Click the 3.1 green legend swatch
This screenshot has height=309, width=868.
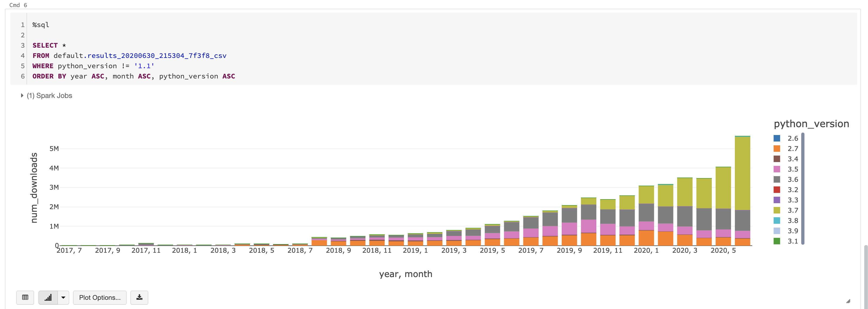click(777, 241)
